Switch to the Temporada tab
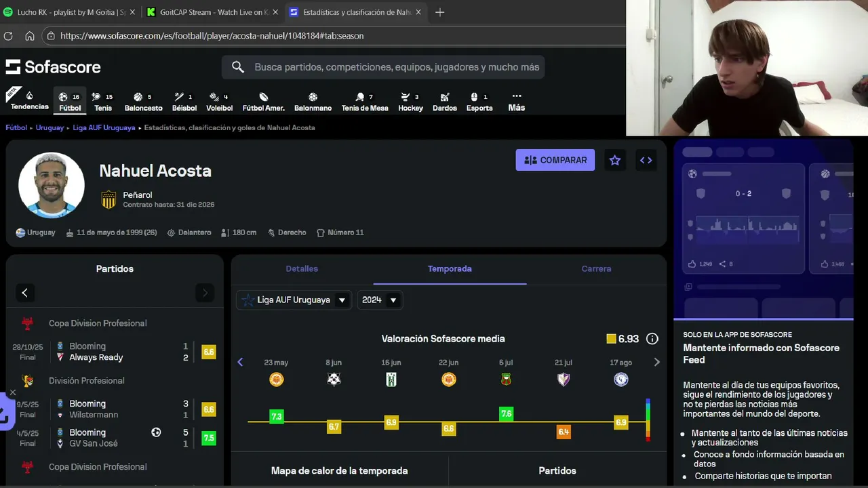This screenshot has width=868, height=488. tap(450, 269)
